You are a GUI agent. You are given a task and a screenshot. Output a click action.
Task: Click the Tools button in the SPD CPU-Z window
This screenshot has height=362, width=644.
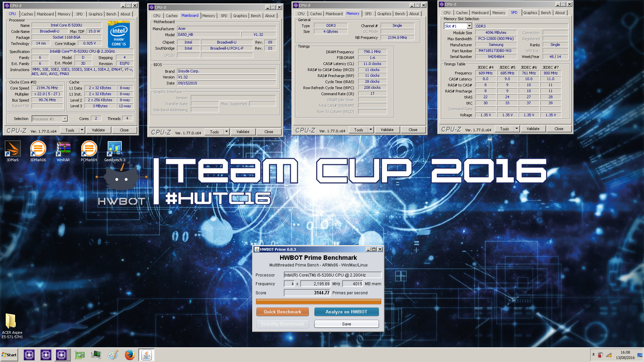pos(504,129)
